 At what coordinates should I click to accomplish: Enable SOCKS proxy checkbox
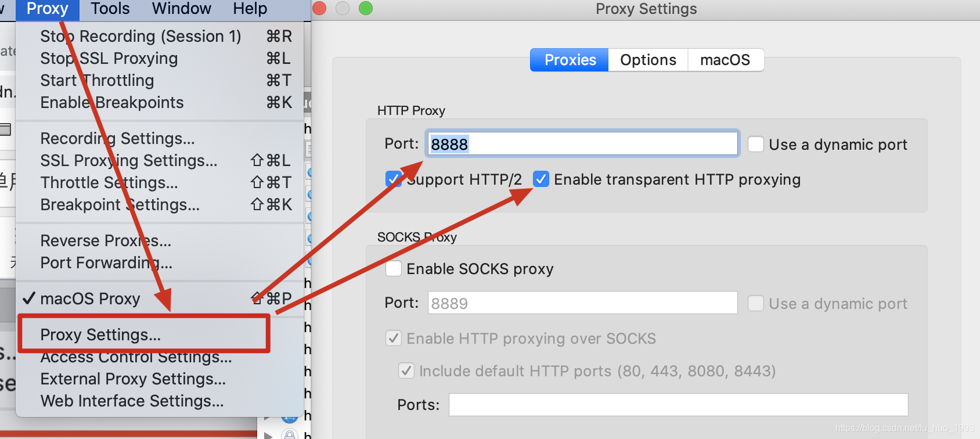coord(394,268)
